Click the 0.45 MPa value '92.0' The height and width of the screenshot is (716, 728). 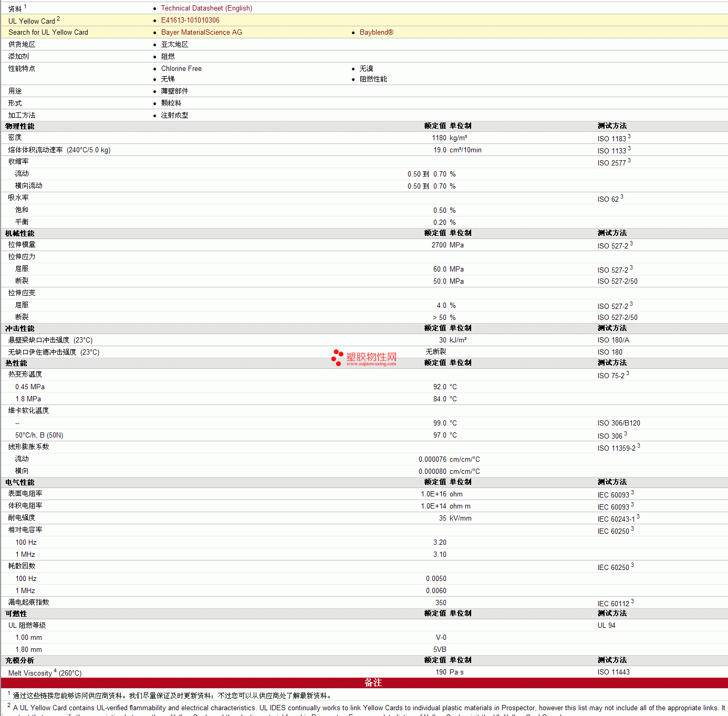pos(440,387)
